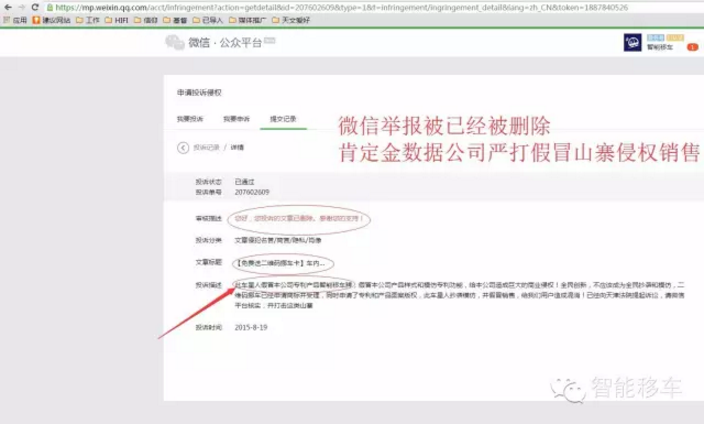Click the account avatar at top right
706x425 pixels.
631,41
